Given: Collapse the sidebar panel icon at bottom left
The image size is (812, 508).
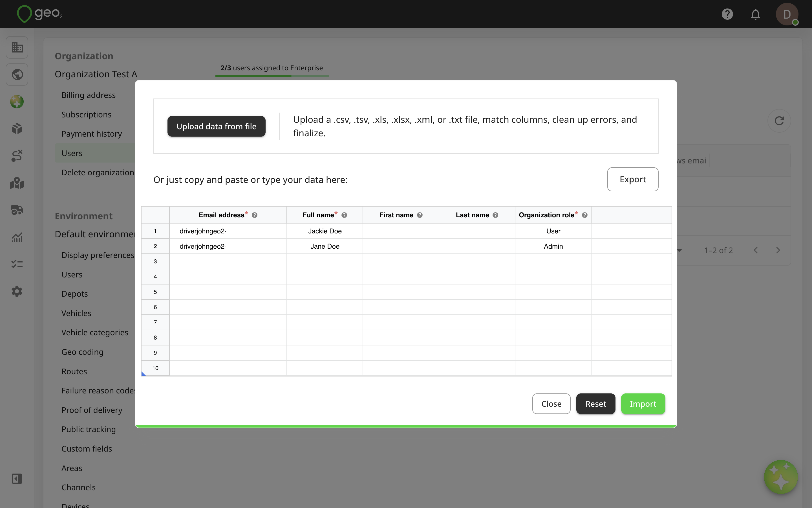Looking at the screenshot, I should click(x=17, y=478).
